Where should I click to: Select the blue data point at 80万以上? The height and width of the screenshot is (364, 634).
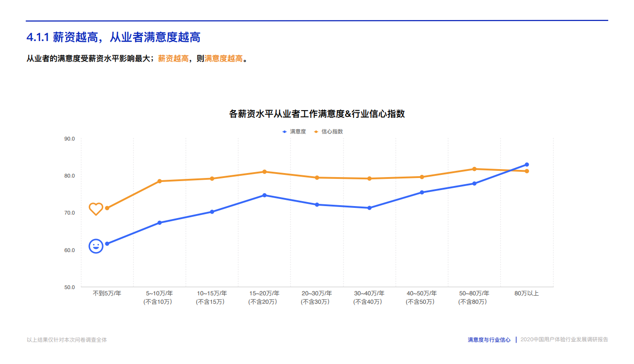click(x=527, y=165)
